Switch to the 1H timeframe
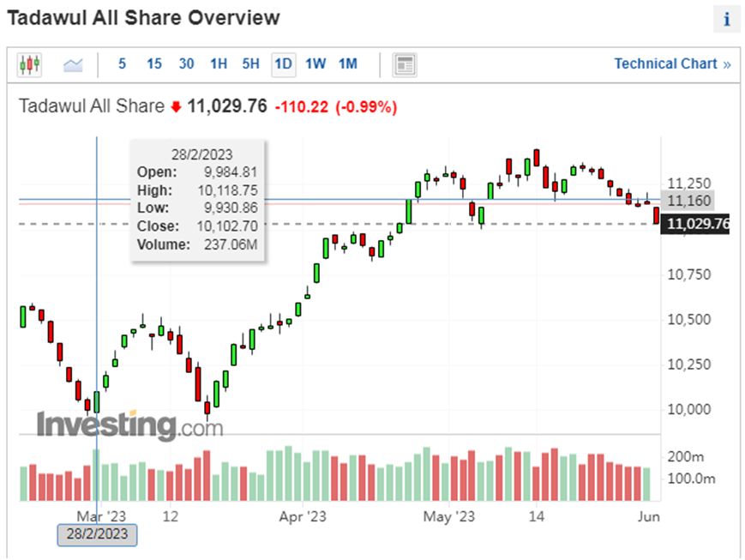 click(x=219, y=63)
